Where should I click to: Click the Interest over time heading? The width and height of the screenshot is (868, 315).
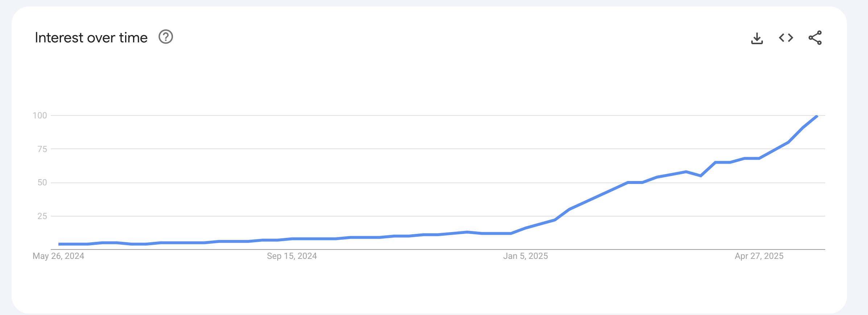click(x=91, y=37)
